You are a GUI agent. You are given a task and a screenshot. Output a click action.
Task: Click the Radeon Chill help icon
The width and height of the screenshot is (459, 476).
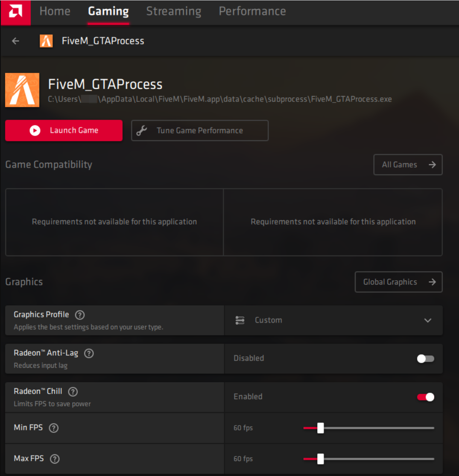point(73,392)
